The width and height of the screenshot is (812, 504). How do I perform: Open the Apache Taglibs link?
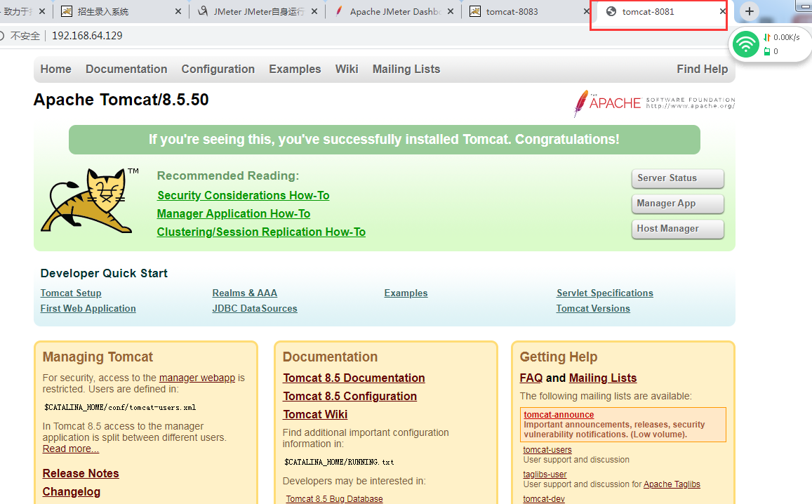pyautogui.click(x=672, y=484)
